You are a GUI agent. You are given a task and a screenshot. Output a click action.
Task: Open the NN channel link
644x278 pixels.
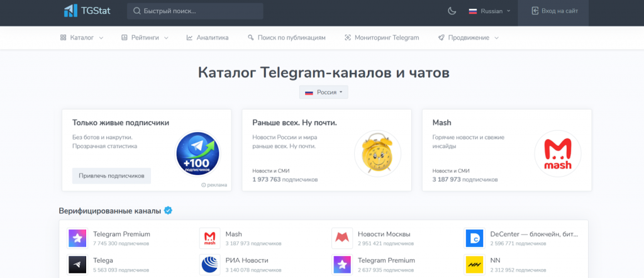496,260
